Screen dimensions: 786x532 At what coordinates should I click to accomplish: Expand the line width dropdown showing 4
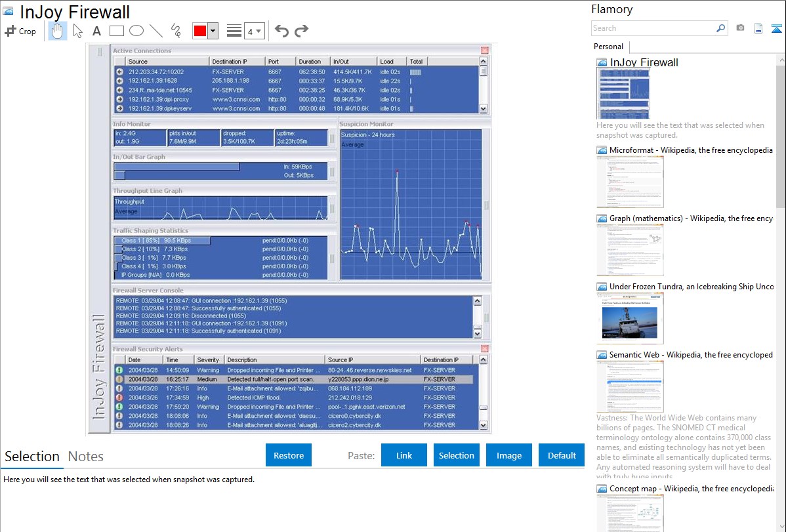tap(255, 31)
